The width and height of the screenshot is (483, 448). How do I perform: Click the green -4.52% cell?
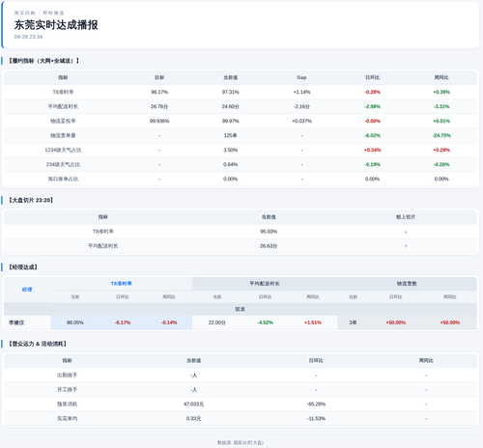click(x=266, y=322)
